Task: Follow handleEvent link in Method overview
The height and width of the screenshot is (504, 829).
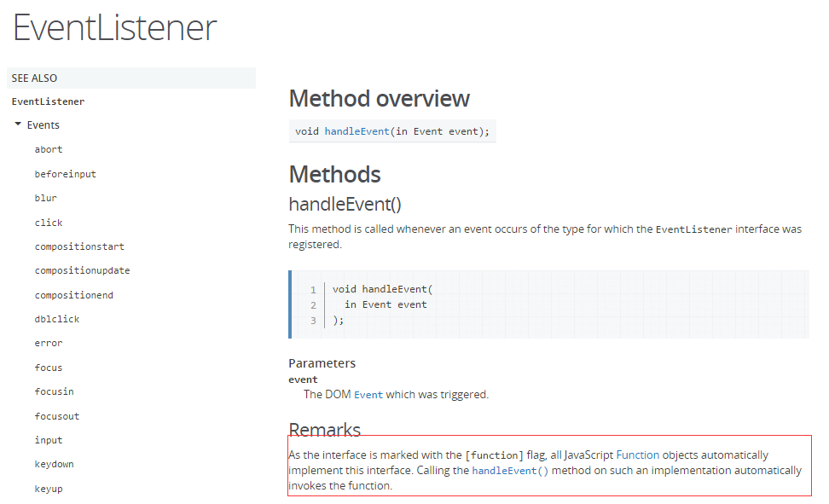Action: point(357,131)
